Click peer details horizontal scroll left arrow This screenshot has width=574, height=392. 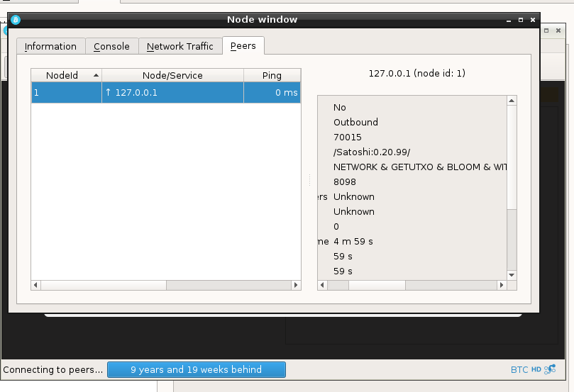point(322,285)
